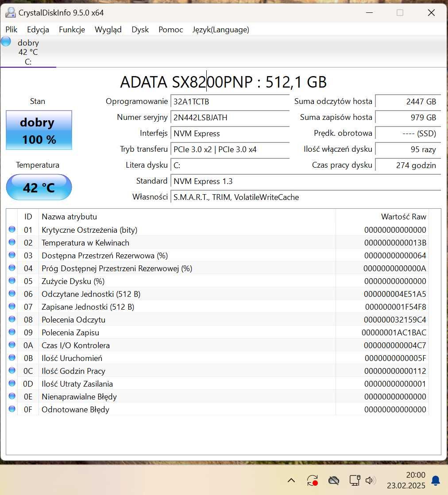This screenshot has width=448, height=495.
Task: Select the C: disk tab with blue status orb
Action: point(28,51)
